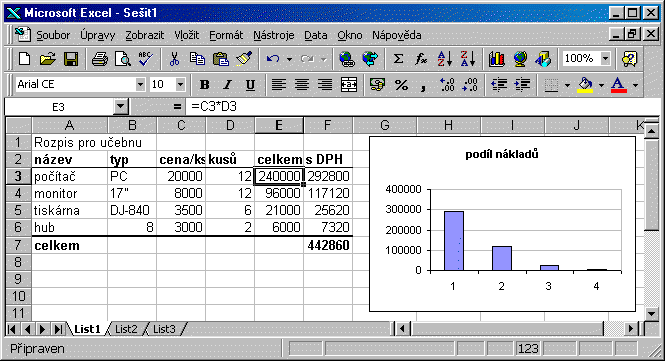Click the Merge and Center icon
Screen dimensions: 665x361
349,85
